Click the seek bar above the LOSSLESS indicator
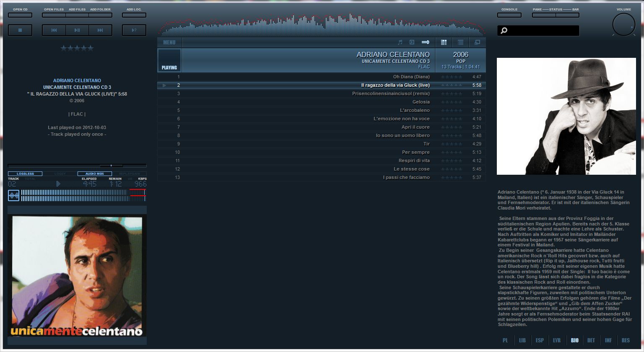 click(x=77, y=166)
